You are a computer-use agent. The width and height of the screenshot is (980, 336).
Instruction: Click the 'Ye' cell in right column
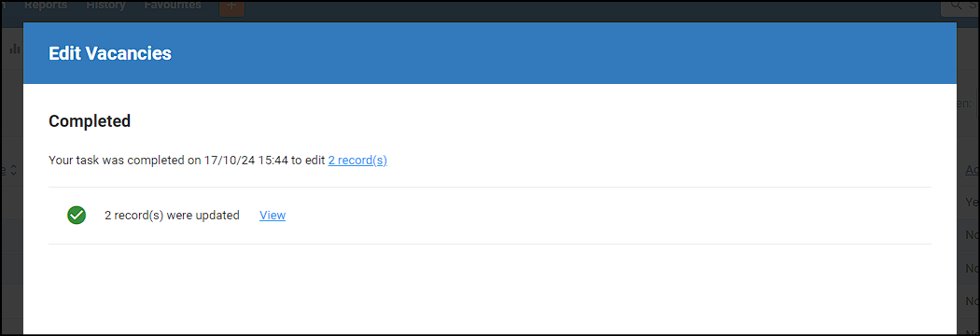[x=972, y=203]
